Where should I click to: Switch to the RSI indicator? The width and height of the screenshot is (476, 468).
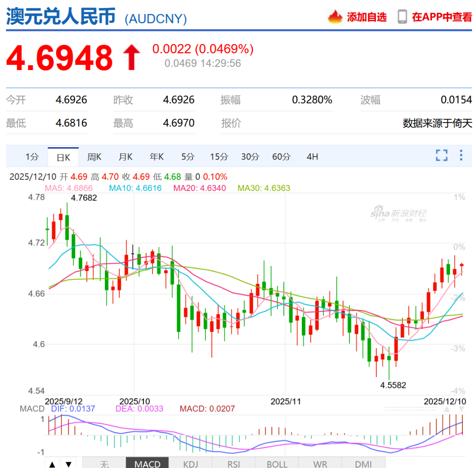(233, 464)
